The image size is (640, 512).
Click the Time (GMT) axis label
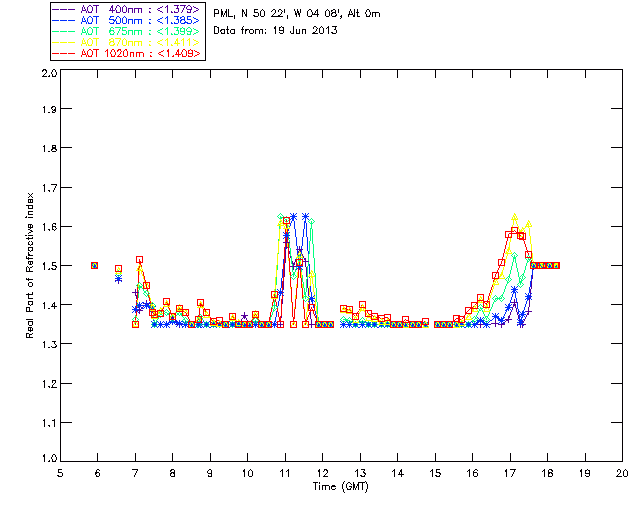point(340,486)
